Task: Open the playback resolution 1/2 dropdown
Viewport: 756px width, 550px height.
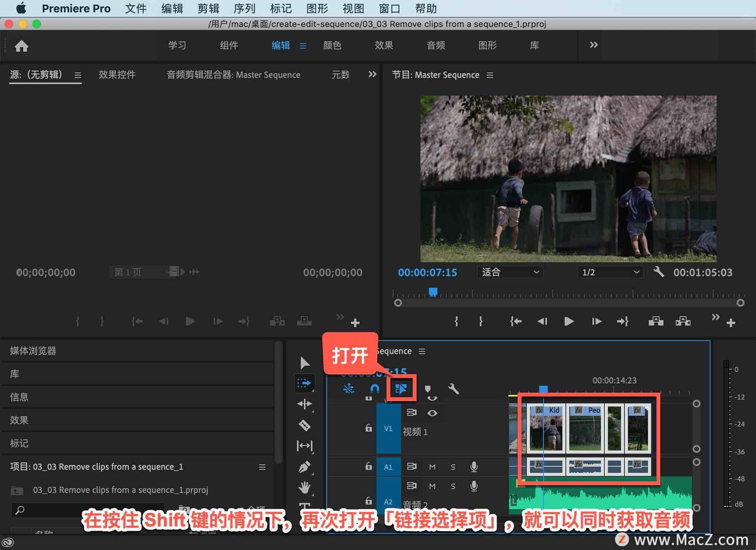Action: click(610, 272)
